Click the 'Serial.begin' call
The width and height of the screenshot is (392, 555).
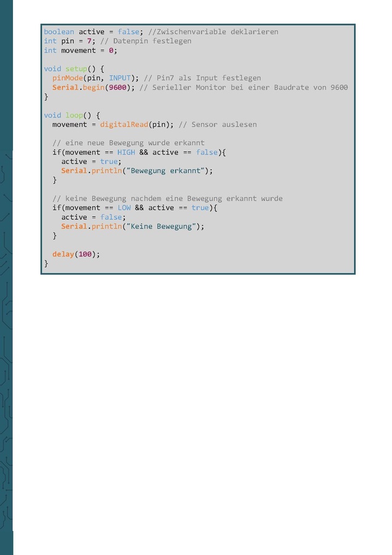pyautogui.click(x=78, y=88)
